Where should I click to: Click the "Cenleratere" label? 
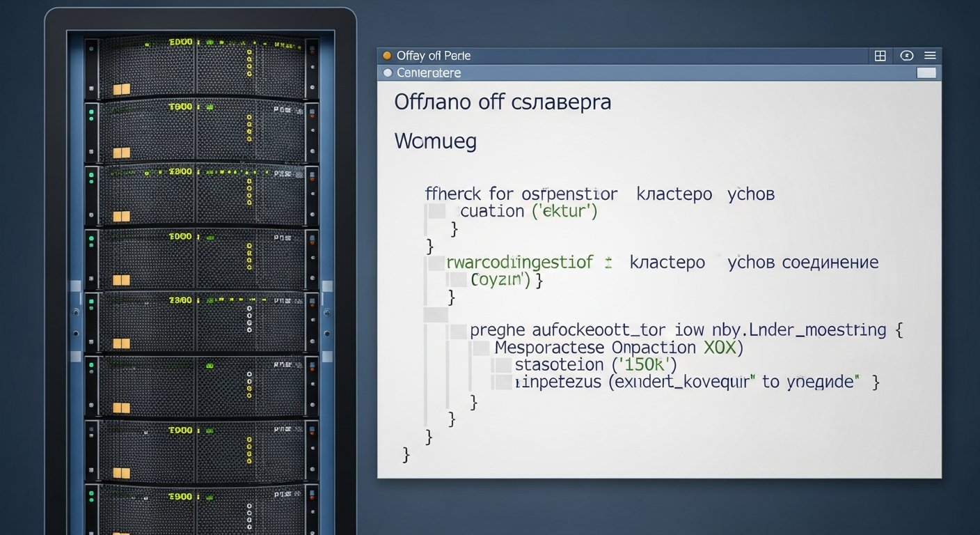[429, 72]
